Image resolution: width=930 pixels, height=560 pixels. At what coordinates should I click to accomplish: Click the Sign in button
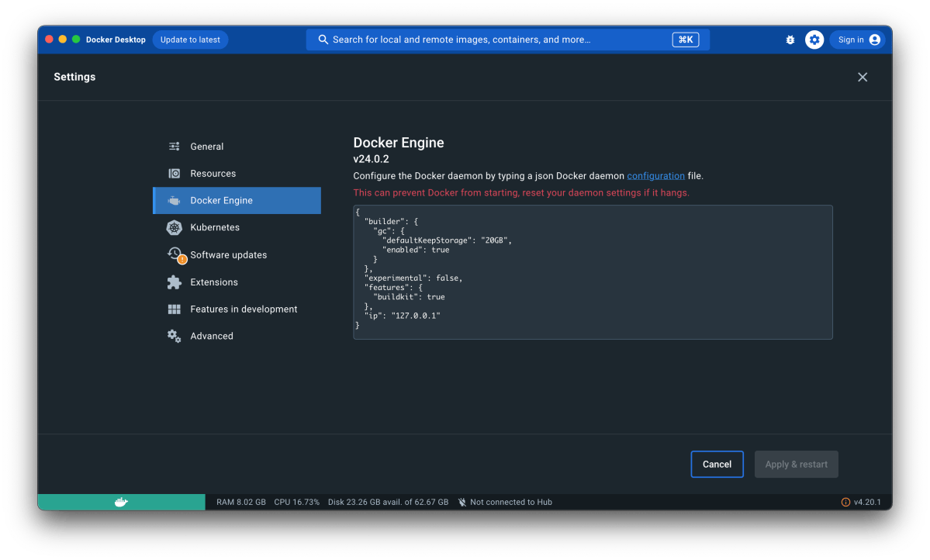pyautogui.click(x=858, y=40)
